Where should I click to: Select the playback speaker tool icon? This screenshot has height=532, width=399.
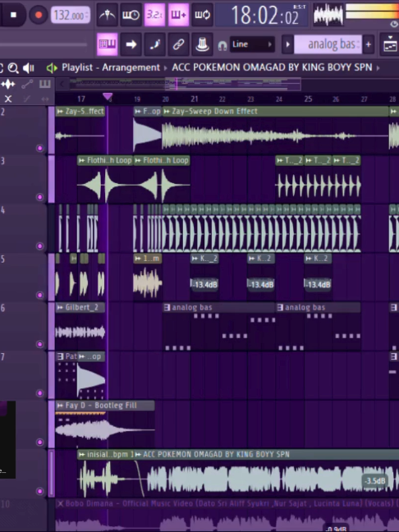tap(29, 68)
